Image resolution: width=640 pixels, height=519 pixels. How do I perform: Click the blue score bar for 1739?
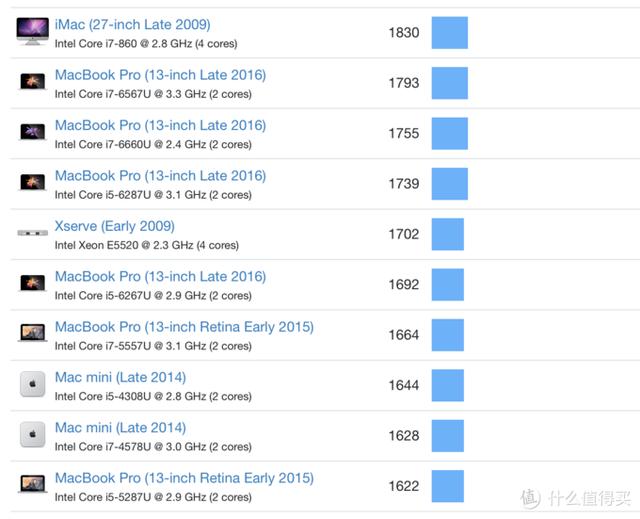[450, 184]
